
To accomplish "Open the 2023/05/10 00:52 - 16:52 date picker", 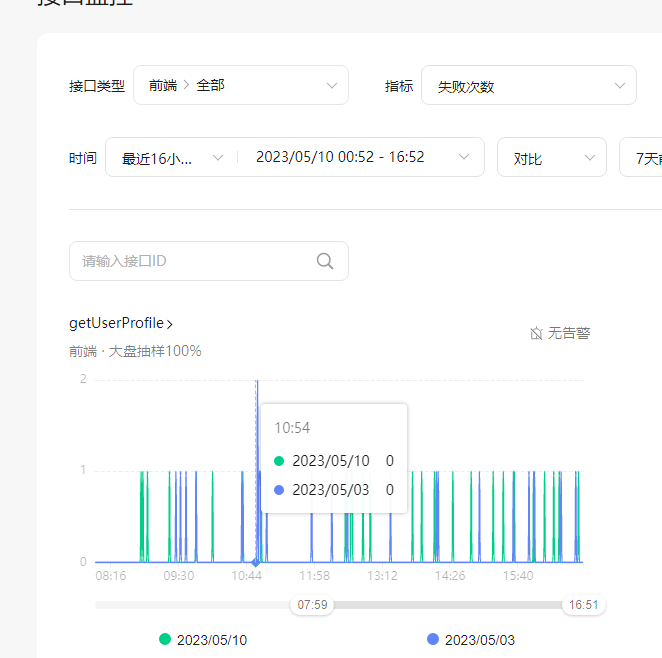I will point(362,157).
